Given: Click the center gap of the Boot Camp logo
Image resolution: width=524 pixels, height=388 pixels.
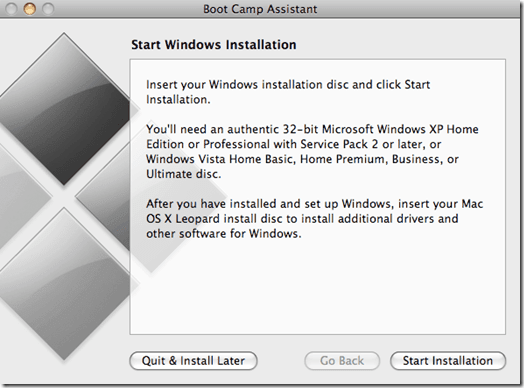Looking at the screenshot, I should pyautogui.click(x=63, y=196).
